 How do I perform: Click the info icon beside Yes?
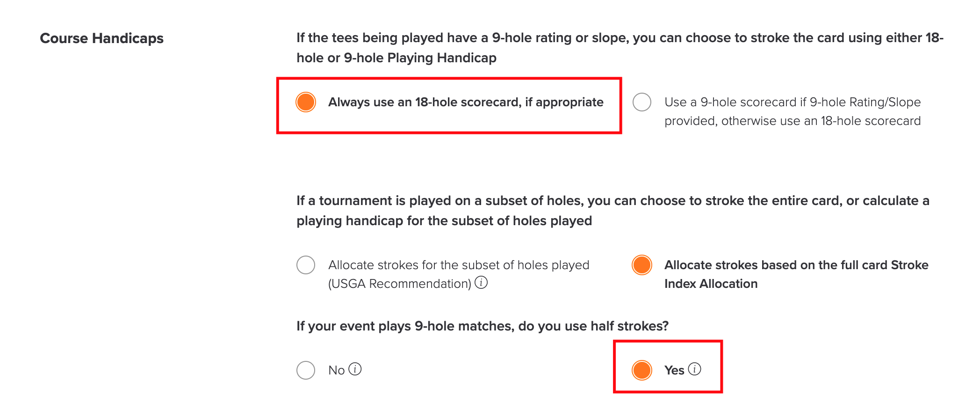click(695, 369)
